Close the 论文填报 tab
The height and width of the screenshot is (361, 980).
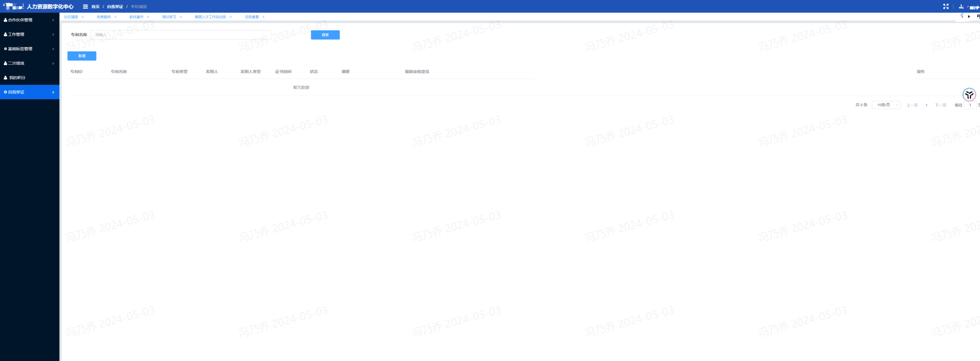(83, 17)
